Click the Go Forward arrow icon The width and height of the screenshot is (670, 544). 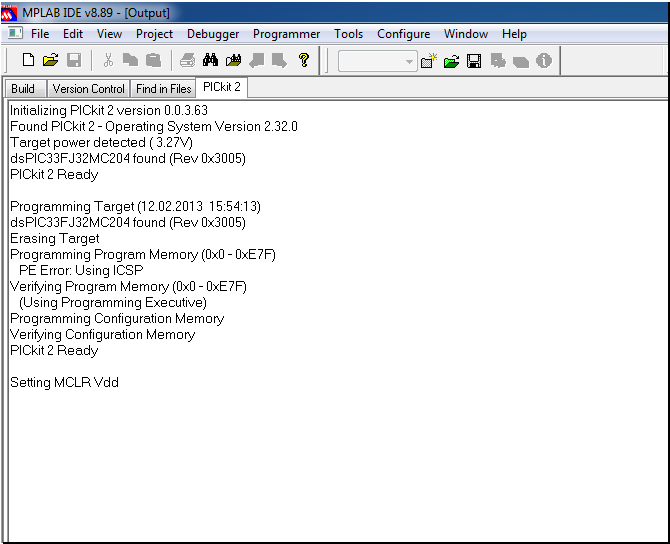tap(279, 60)
